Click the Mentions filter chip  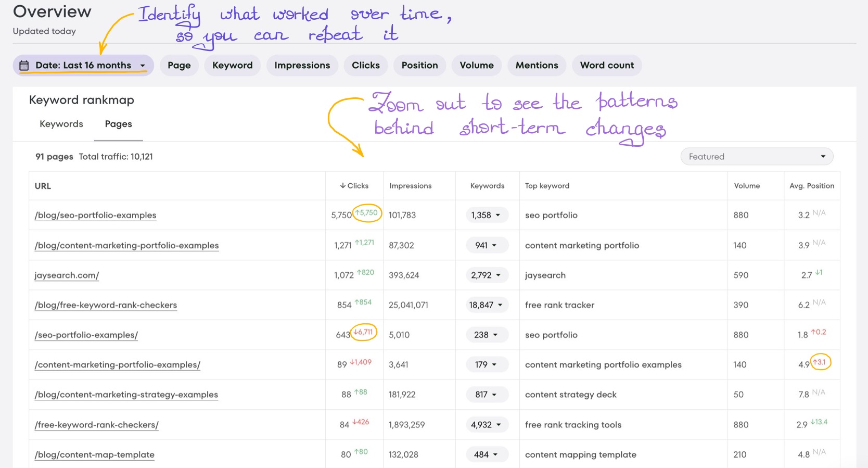(x=537, y=66)
